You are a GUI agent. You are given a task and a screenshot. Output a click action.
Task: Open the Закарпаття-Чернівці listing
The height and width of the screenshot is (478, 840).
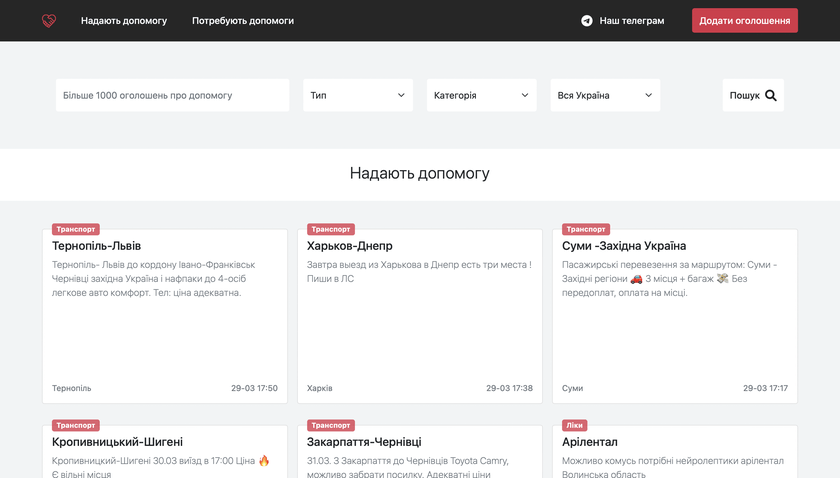pos(364,442)
